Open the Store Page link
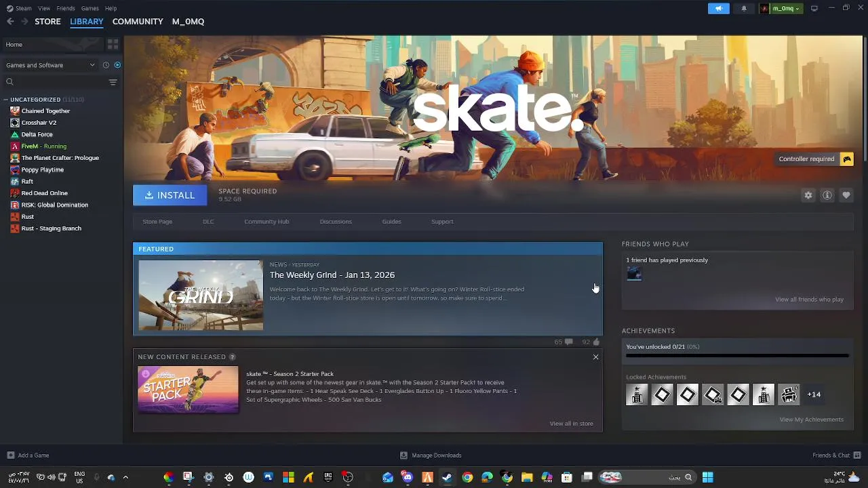 click(157, 222)
